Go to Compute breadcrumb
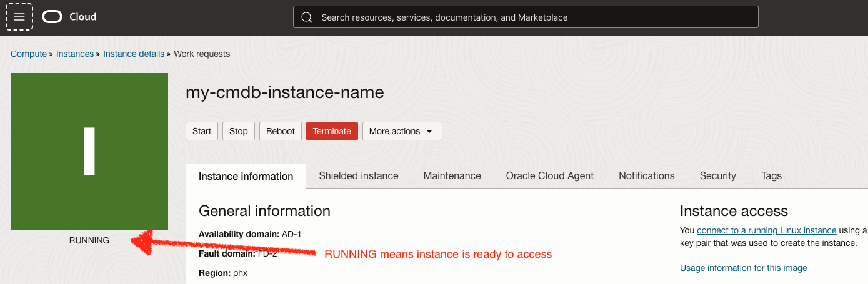Screen dimensions: 868x284 (29, 54)
